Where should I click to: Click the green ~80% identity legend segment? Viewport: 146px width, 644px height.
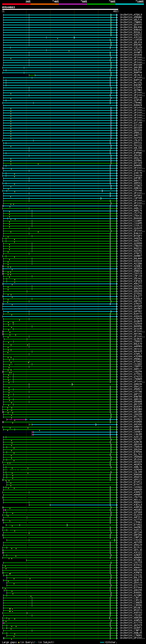101,4
